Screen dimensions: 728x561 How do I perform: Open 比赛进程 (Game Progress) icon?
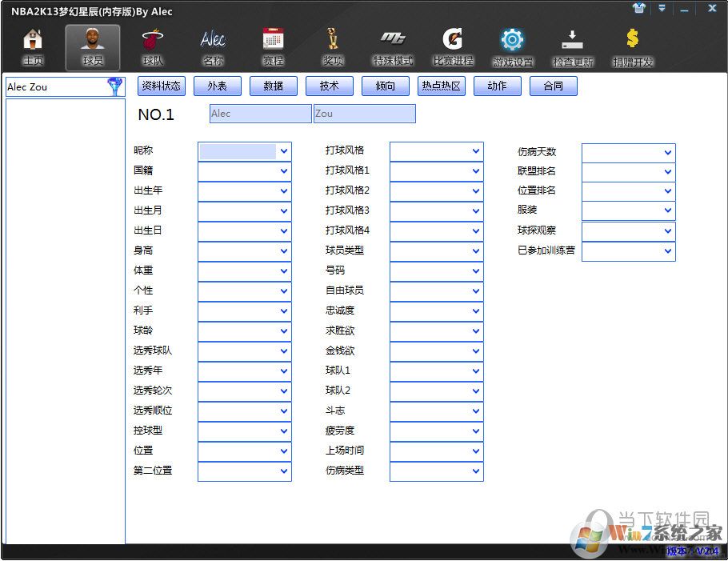click(452, 46)
